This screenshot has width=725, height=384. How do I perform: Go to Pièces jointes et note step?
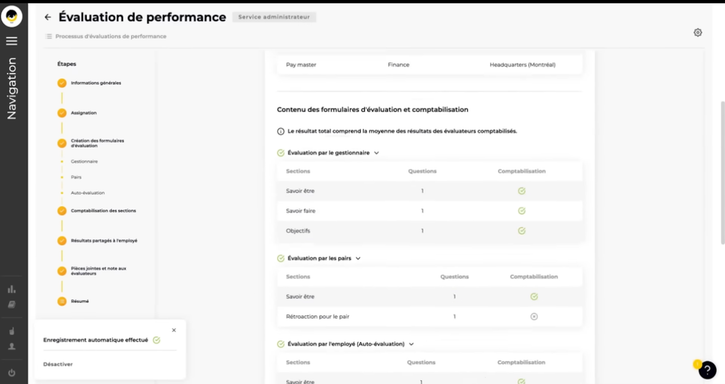tap(98, 271)
